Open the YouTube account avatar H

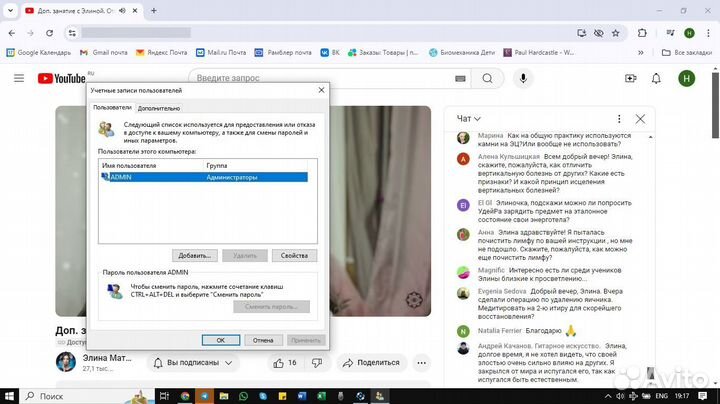click(686, 79)
